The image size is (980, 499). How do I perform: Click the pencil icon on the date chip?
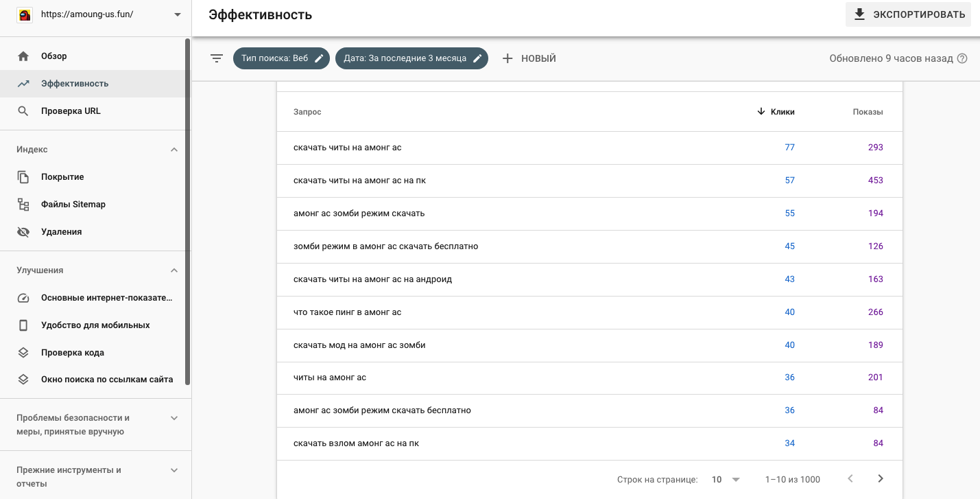pyautogui.click(x=478, y=58)
